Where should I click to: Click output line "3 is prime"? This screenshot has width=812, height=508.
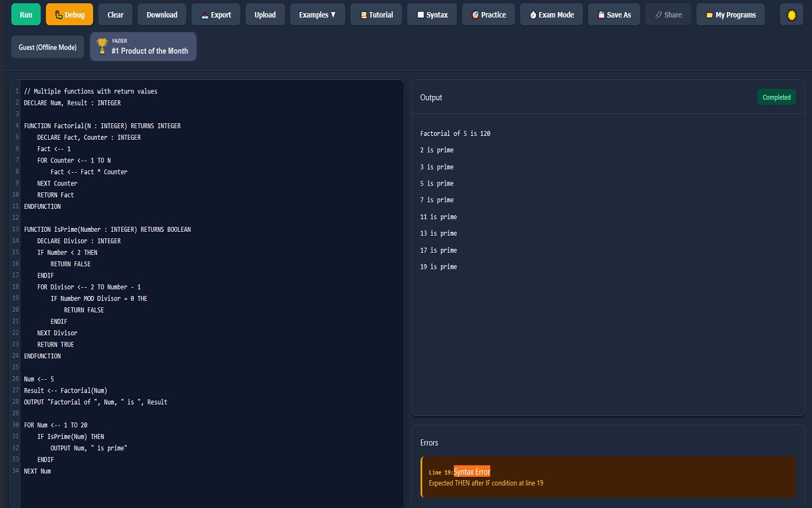437,167
